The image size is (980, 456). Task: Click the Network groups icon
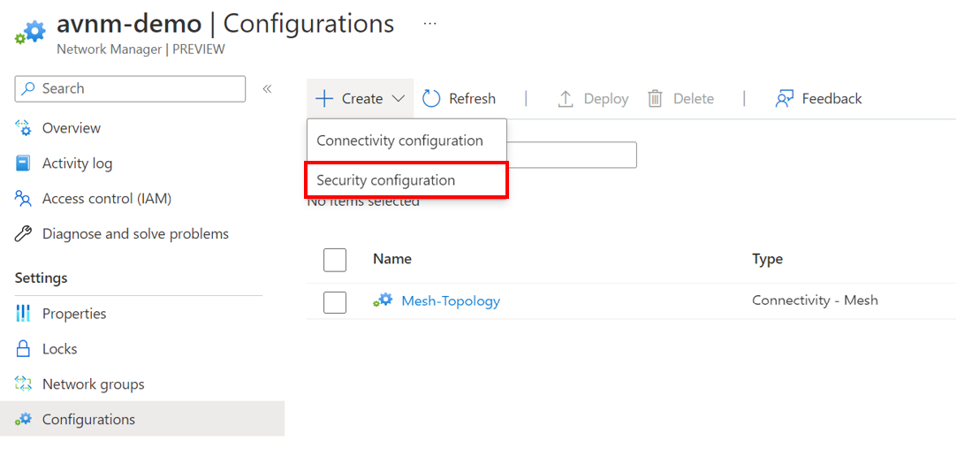pos(22,384)
